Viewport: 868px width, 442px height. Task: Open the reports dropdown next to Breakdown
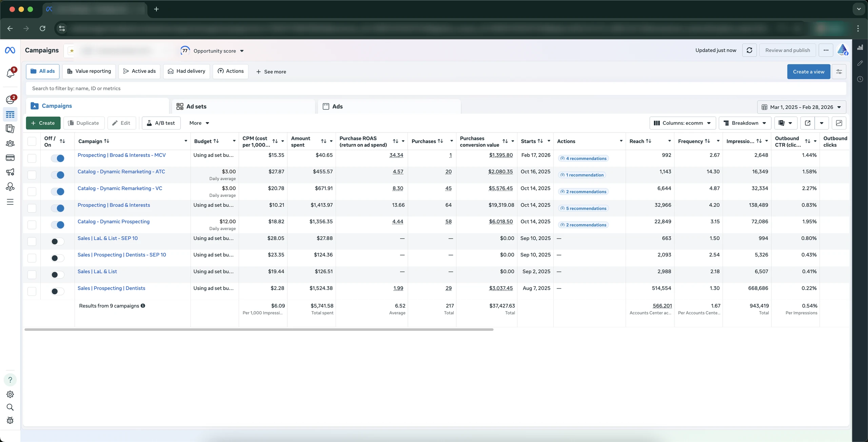(786, 123)
